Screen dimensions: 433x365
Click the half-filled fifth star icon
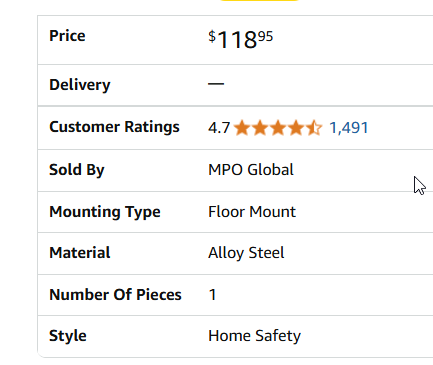[x=314, y=128]
